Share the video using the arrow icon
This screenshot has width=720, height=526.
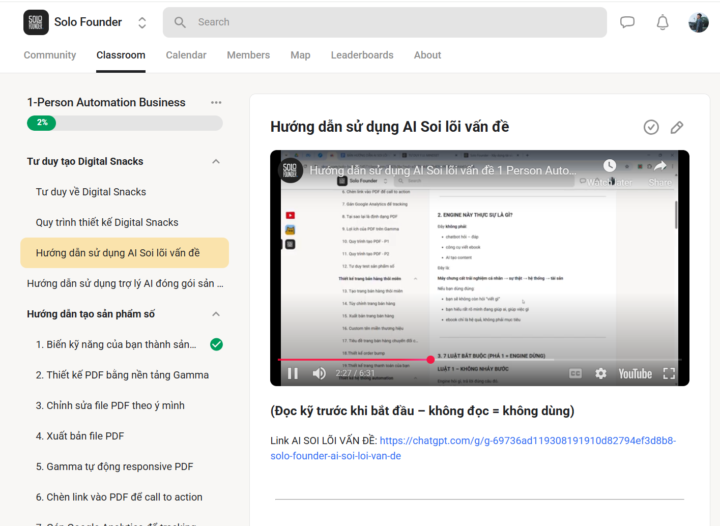click(660, 166)
